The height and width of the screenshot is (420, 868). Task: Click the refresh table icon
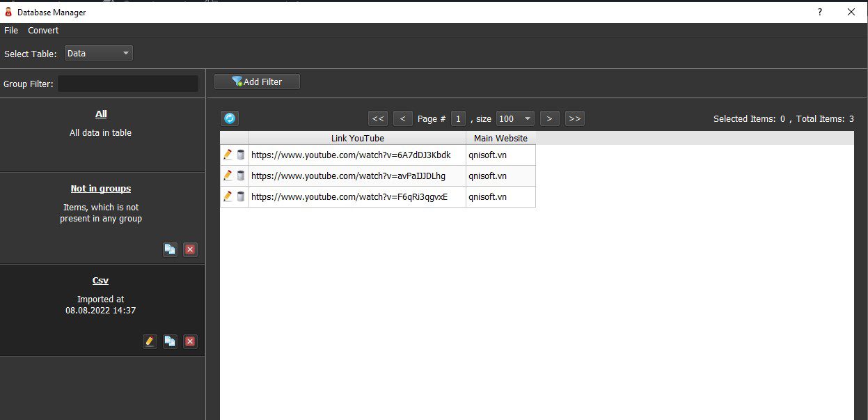click(230, 118)
